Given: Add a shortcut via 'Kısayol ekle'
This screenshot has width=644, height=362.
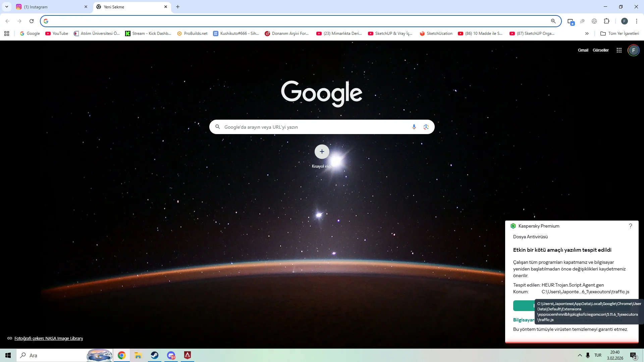Looking at the screenshot, I should [322, 152].
